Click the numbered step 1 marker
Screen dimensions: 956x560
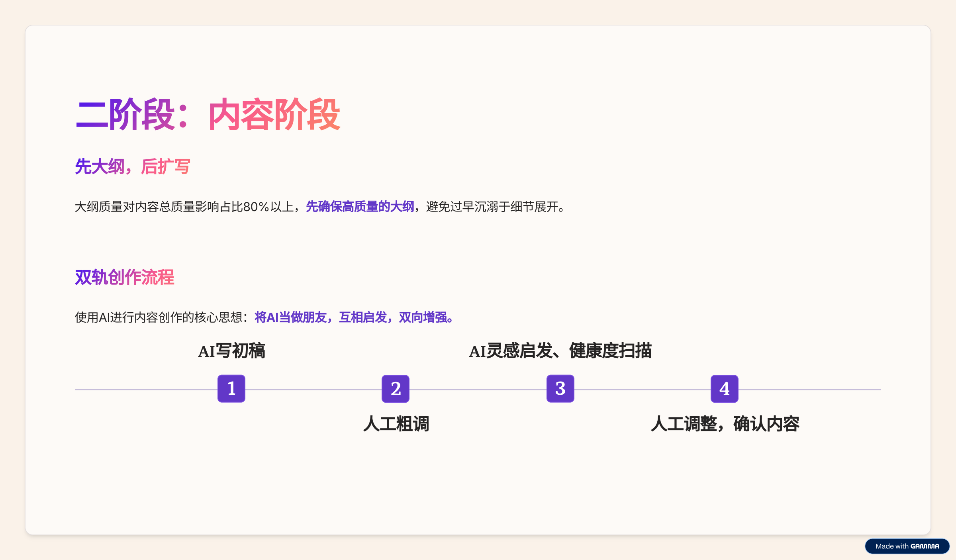(x=231, y=389)
